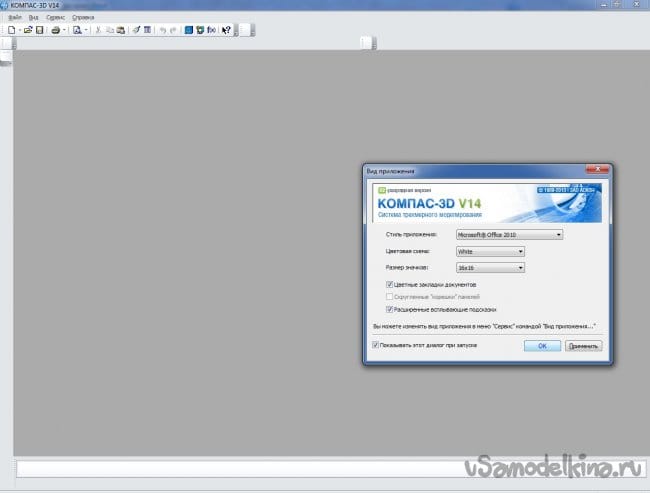Expand the 'Цветовая схема' White dropdown
Viewport: 650px width, 493px height.
click(x=489, y=251)
